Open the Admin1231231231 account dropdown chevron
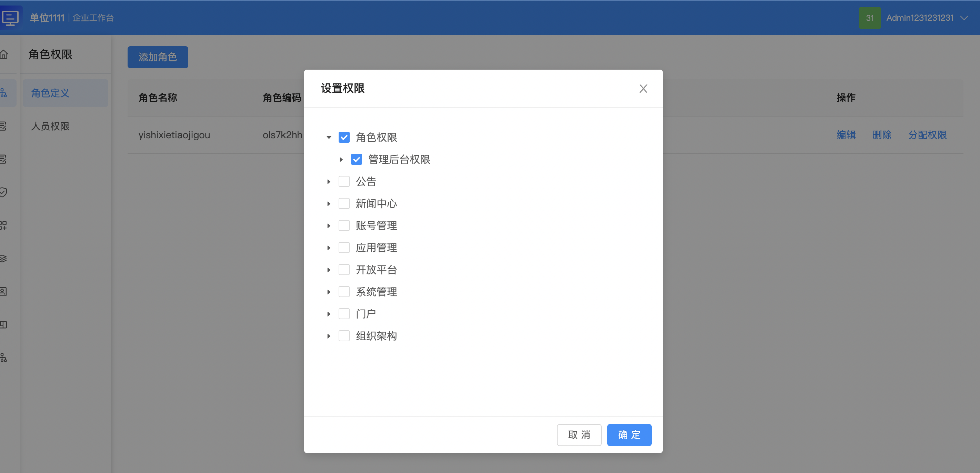Viewport: 980px width, 473px height. [964, 18]
